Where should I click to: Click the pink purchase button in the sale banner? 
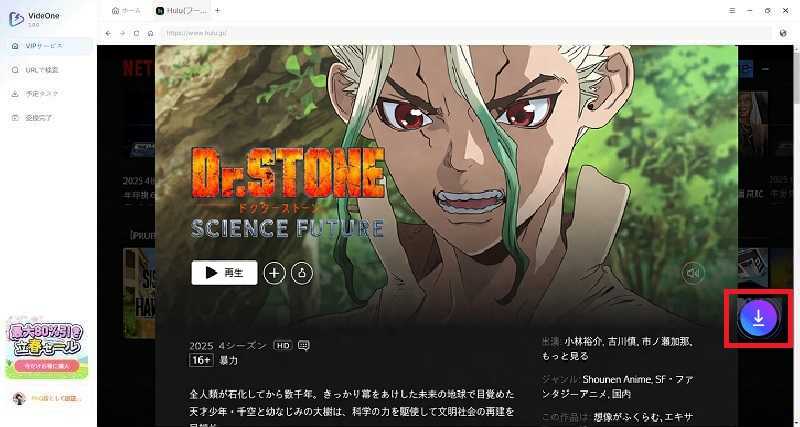click(47, 365)
